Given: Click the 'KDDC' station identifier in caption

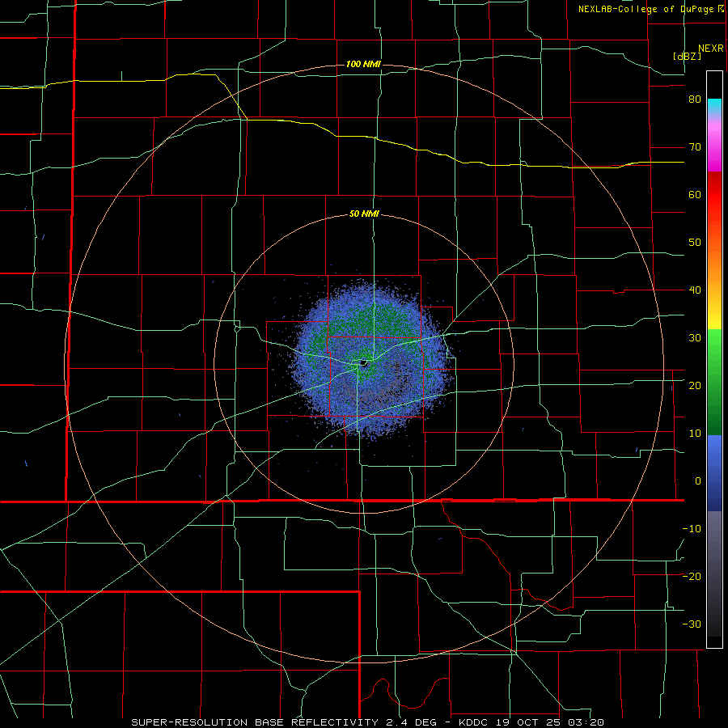Looking at the screenshot, I should 473,722.
